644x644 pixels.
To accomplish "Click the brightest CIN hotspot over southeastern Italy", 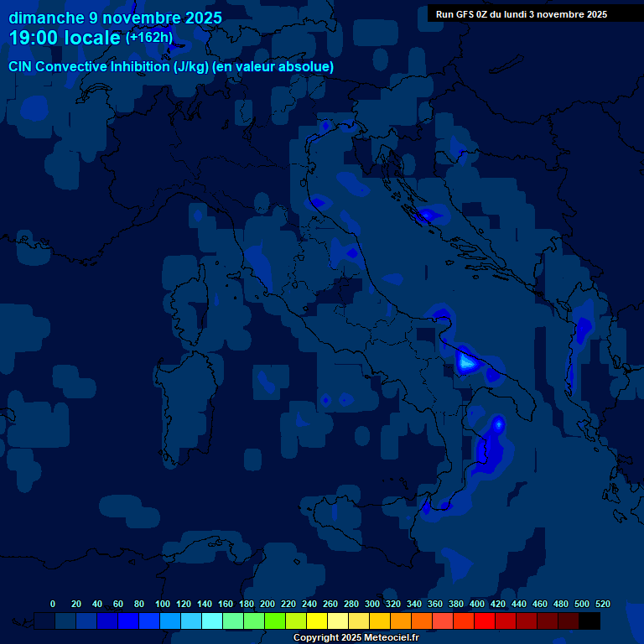I will [x=465, y=361].
